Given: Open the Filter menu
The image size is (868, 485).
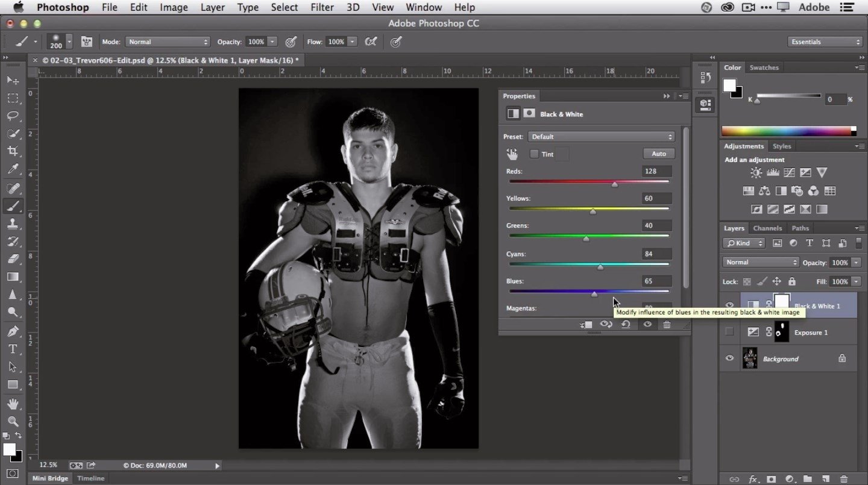Looking at the screenshot, I should click(322, 7).
